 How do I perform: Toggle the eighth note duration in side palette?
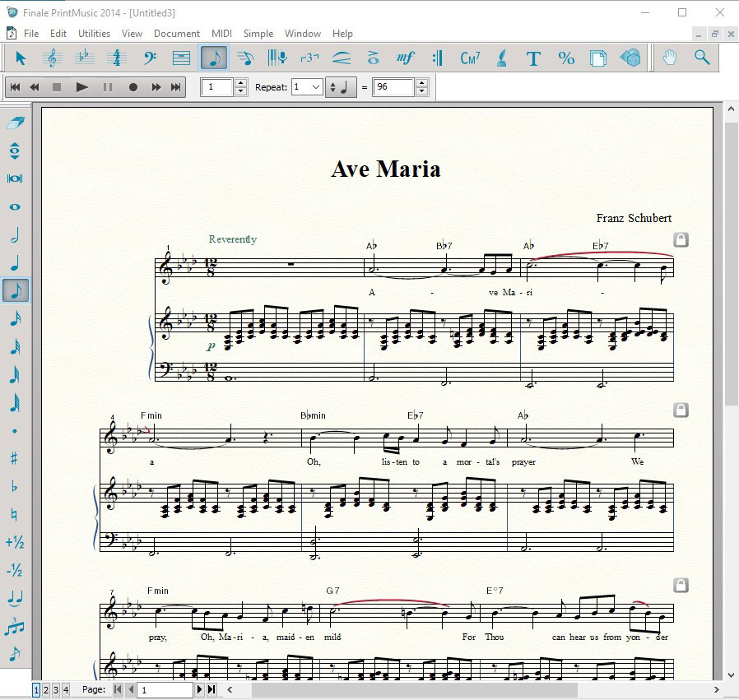click(x=16, y=290)
